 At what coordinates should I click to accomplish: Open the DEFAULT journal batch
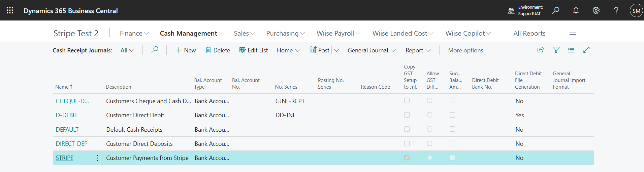click(x=67, y=130)
